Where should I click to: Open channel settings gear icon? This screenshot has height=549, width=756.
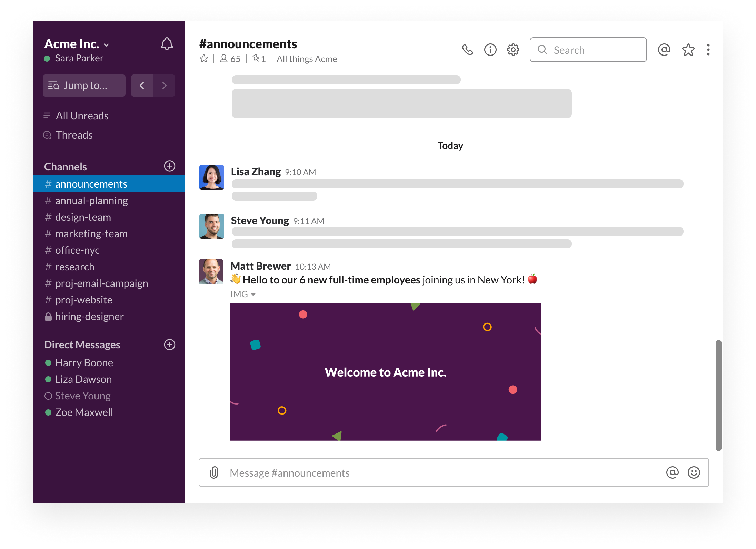[x=513, y=50]
